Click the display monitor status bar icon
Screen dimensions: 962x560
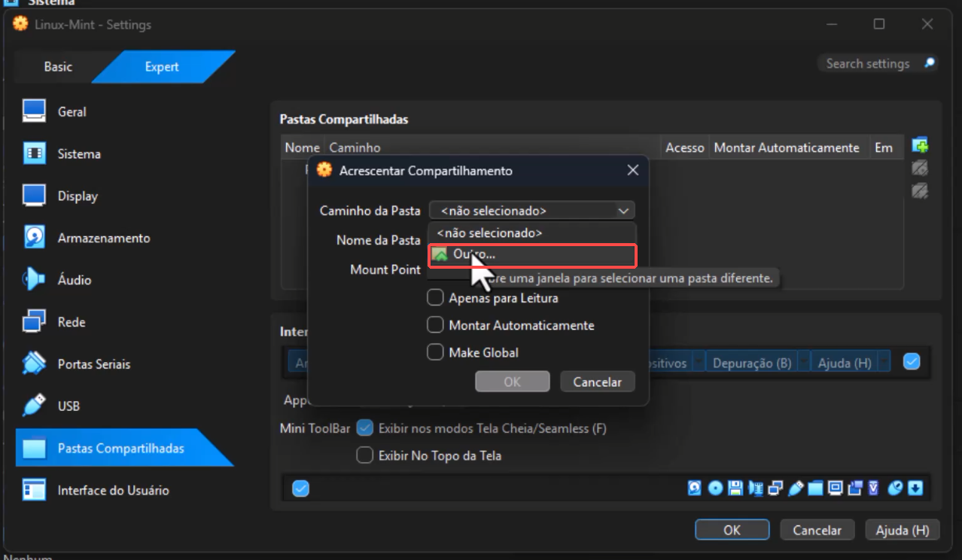click(835, 488)
